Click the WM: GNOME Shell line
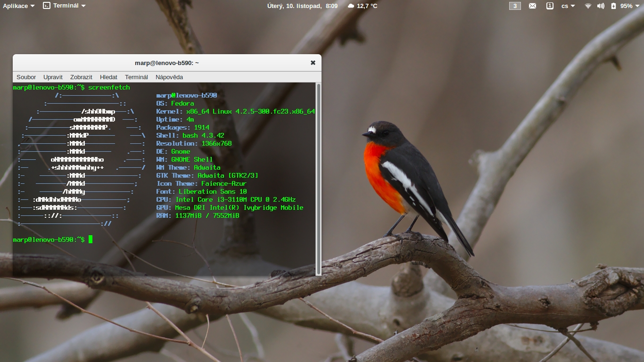 184,159
